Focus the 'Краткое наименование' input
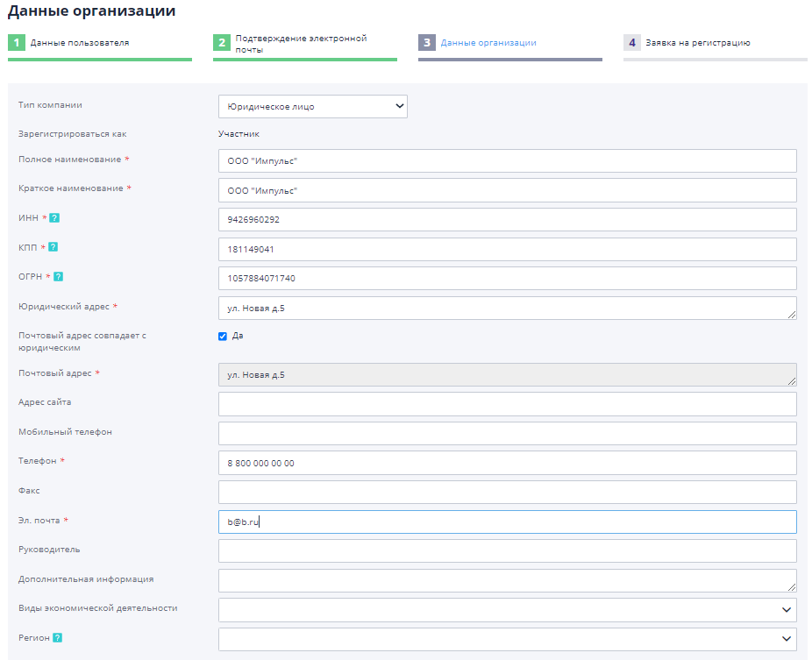This screenshot has height=660, width=812. click(506, 189)
